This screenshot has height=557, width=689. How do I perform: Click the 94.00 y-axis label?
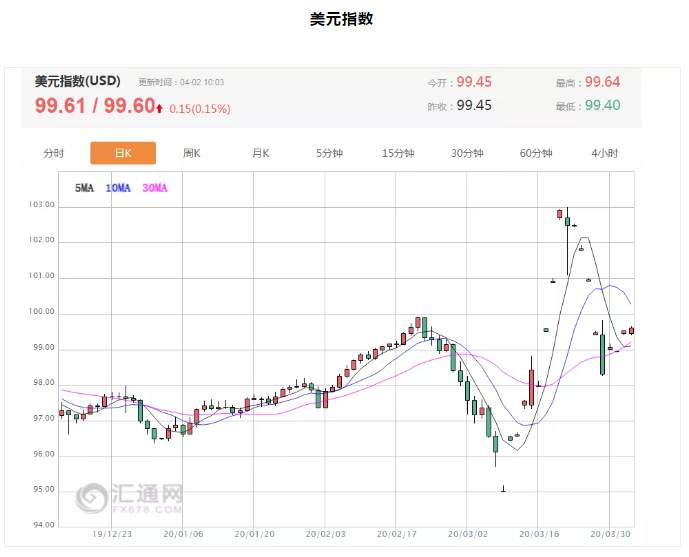(44, 525)
